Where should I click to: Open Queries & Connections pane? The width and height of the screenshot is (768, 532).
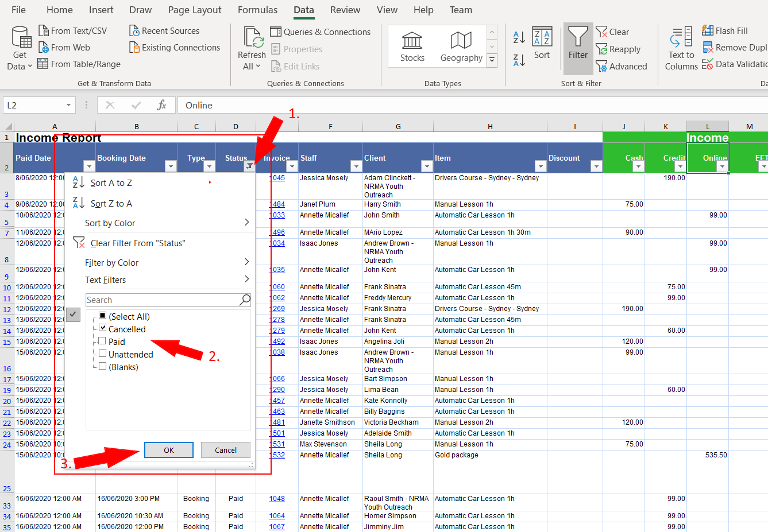pyautogui.click(x=321, y=32)
